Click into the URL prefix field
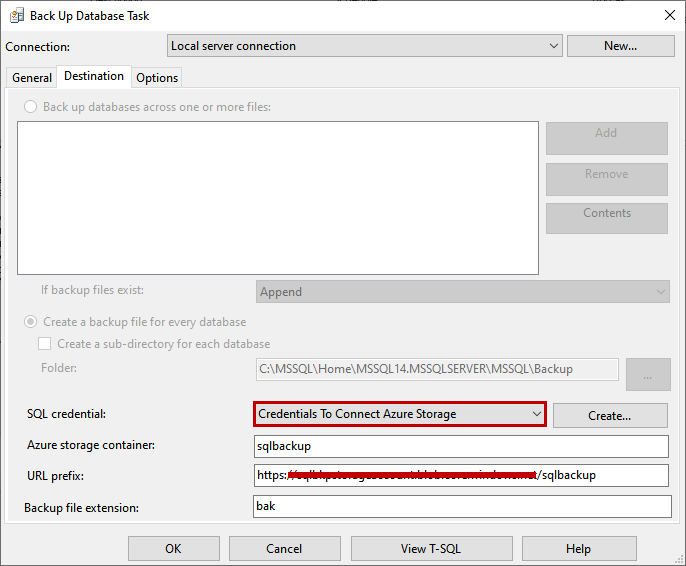 [x=461, y=475]
